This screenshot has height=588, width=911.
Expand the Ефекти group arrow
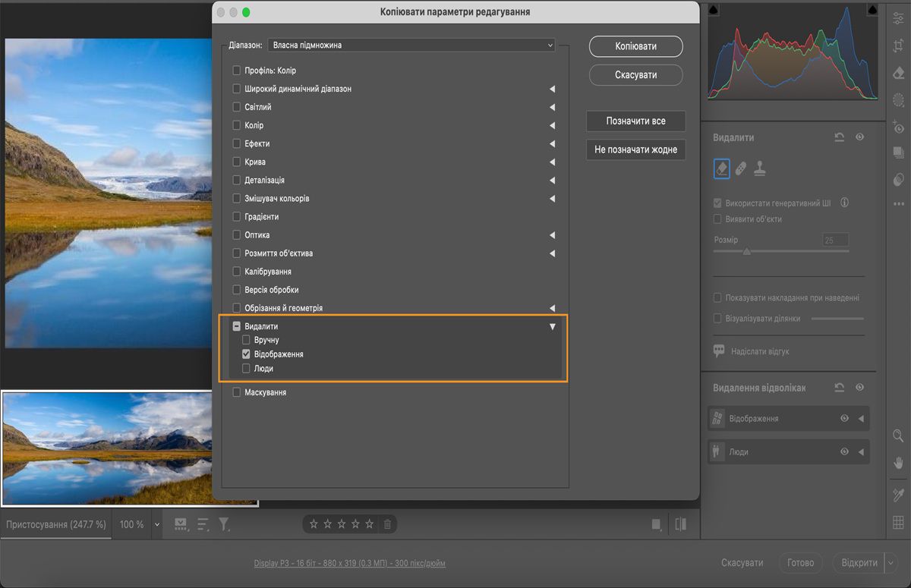click(552, 143)
